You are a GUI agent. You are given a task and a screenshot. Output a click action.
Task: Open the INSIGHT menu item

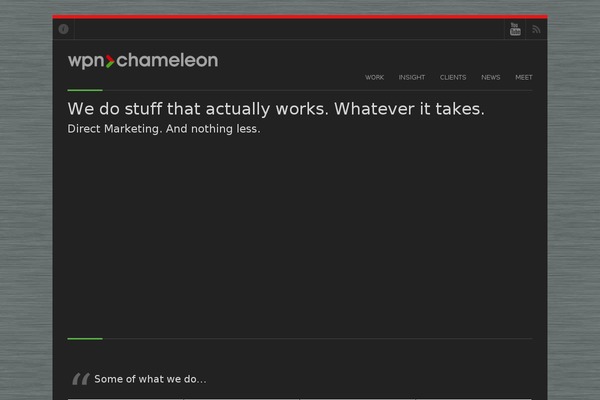[412, 77]
